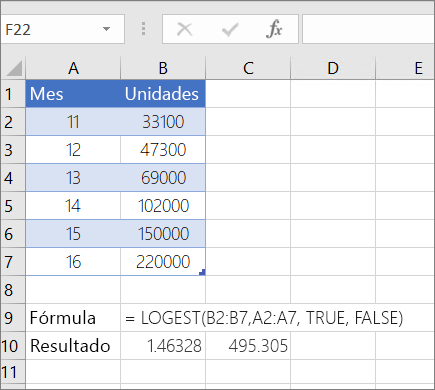
Task: Select row 2 header
Action: (13, 122)
